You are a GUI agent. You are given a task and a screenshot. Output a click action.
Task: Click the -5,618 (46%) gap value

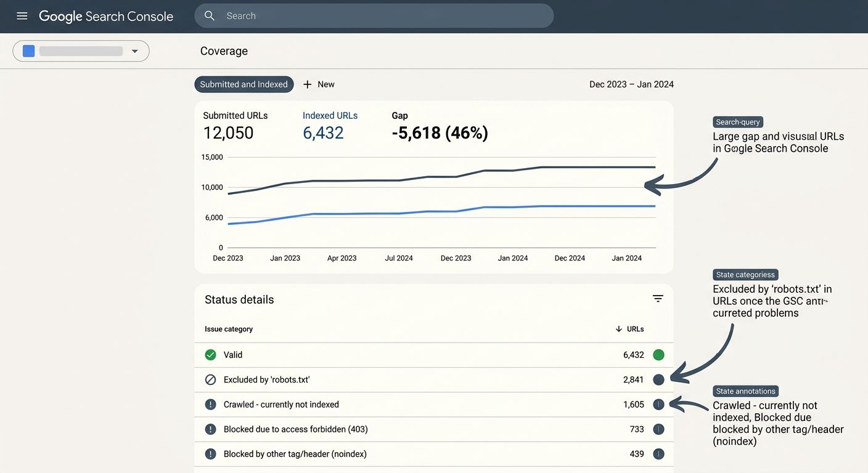tap(440, 133)
